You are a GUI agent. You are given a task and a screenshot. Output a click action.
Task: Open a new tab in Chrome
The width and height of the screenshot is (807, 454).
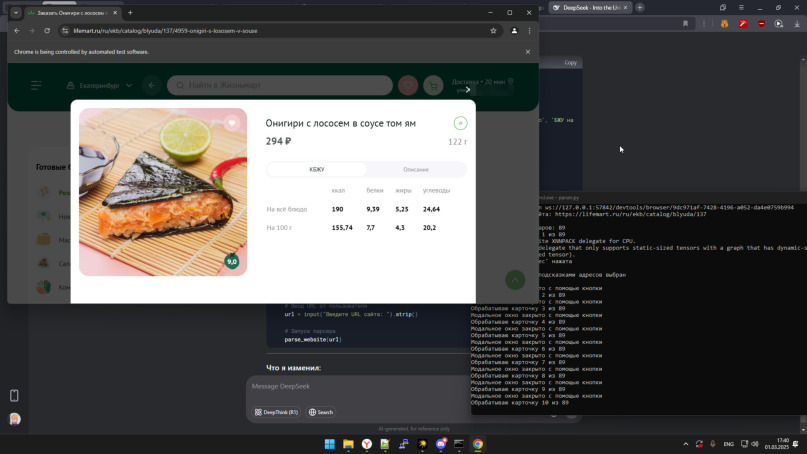[x=130, y=13]
